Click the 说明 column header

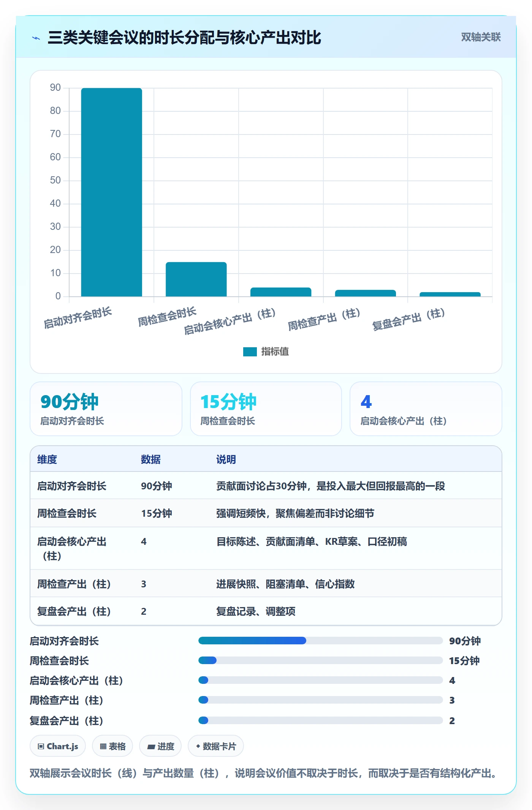pos(226,459)
